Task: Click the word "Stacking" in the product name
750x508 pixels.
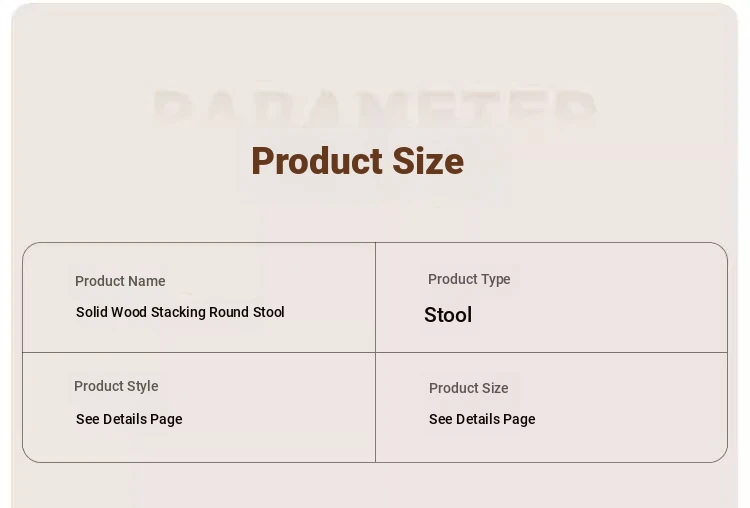Action: 178,312
